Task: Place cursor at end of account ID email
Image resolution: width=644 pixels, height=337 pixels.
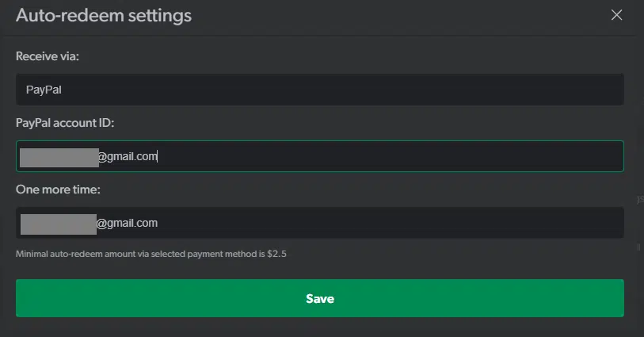Action: click(158, 156)
